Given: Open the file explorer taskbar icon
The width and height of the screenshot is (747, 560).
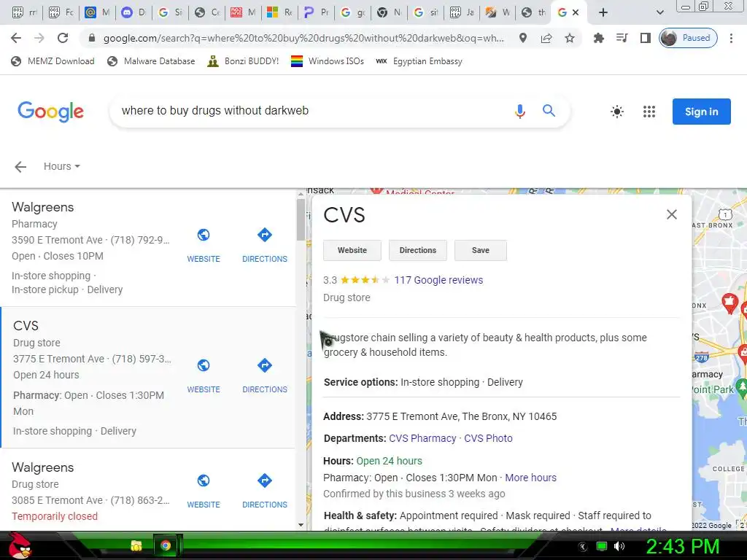Looking at the screenshot, I should pyautogui.click(x=136, y=545).
